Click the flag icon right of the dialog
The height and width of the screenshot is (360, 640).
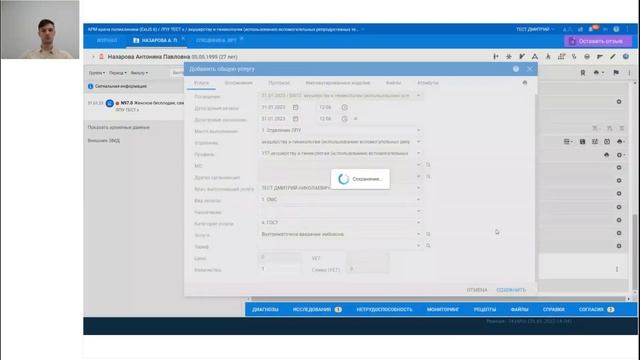click(616, 73)
